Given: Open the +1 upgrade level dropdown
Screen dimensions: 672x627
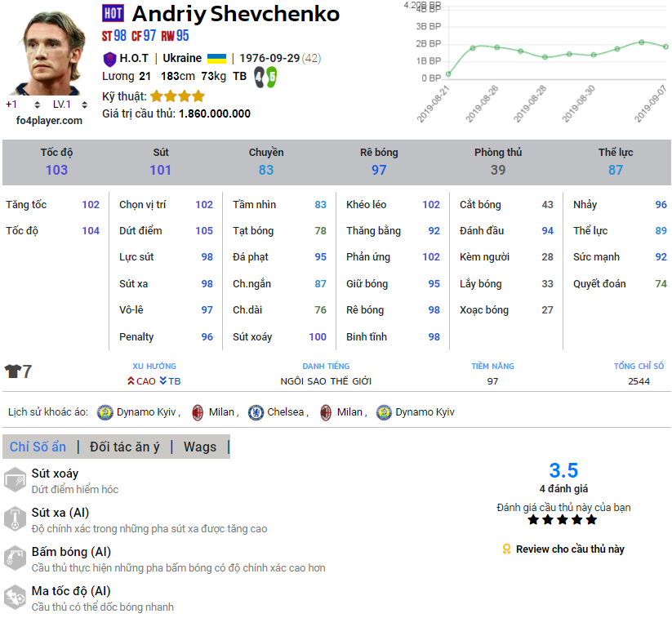Looking at the screenshot, I should tap(23, 104).
